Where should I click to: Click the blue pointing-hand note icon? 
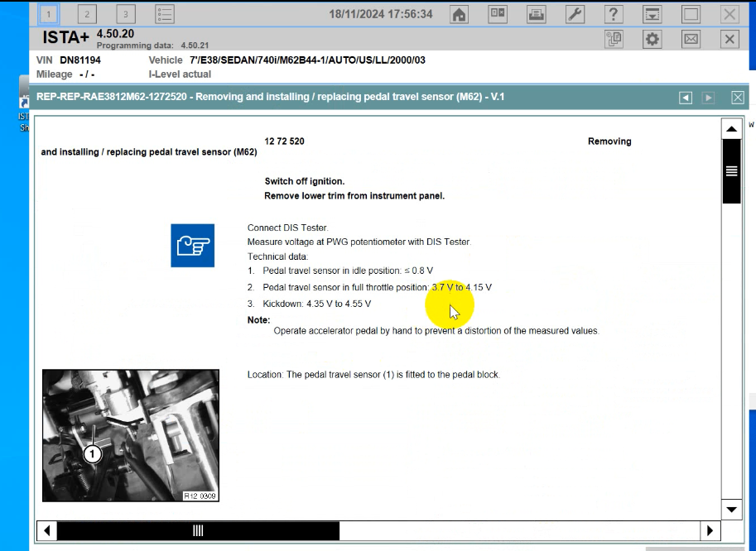click(192, 245)
